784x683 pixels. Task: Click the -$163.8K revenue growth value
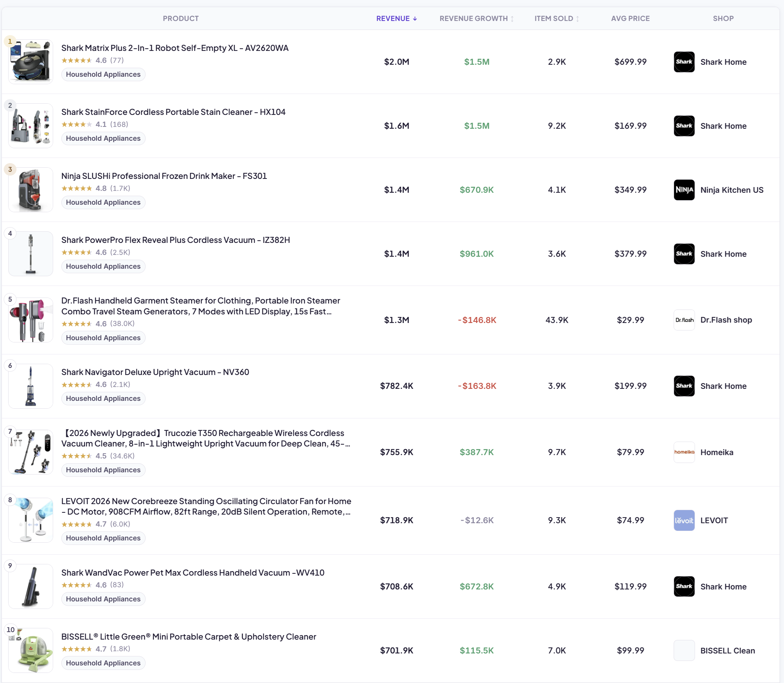pyautogui.click(x=476, y=386)
